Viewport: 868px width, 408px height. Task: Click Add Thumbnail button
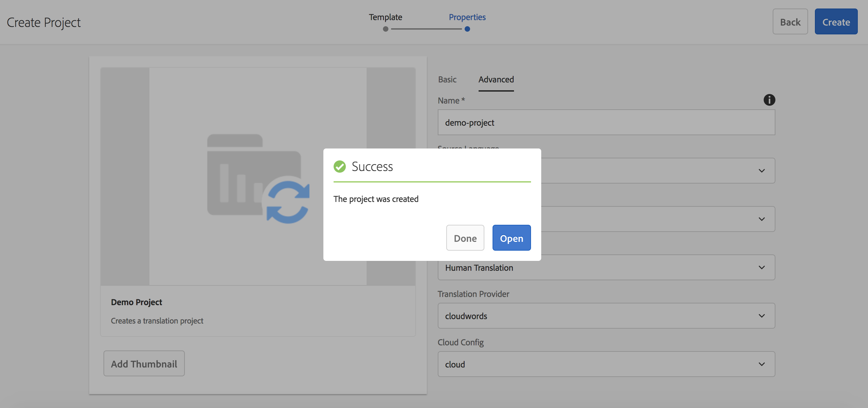(x=144, y=364)
